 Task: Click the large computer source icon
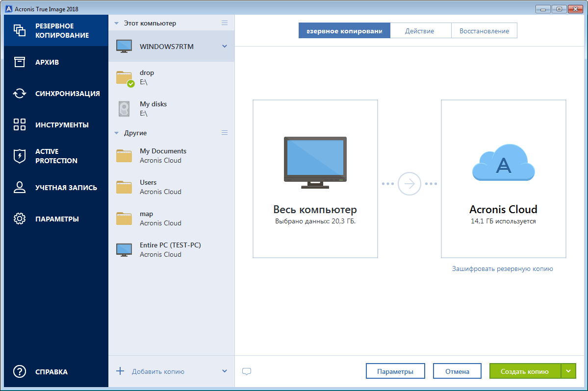(315, 163)
